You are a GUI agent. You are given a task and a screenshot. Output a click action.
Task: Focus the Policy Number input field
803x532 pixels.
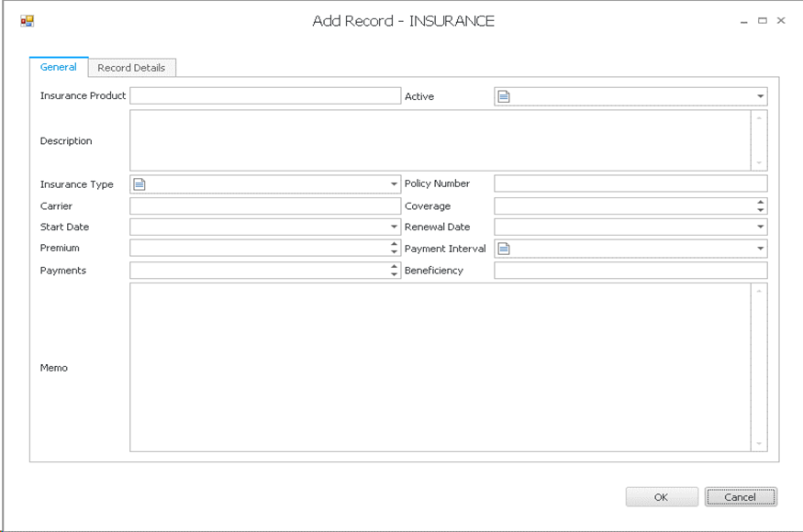pos(630,184)
